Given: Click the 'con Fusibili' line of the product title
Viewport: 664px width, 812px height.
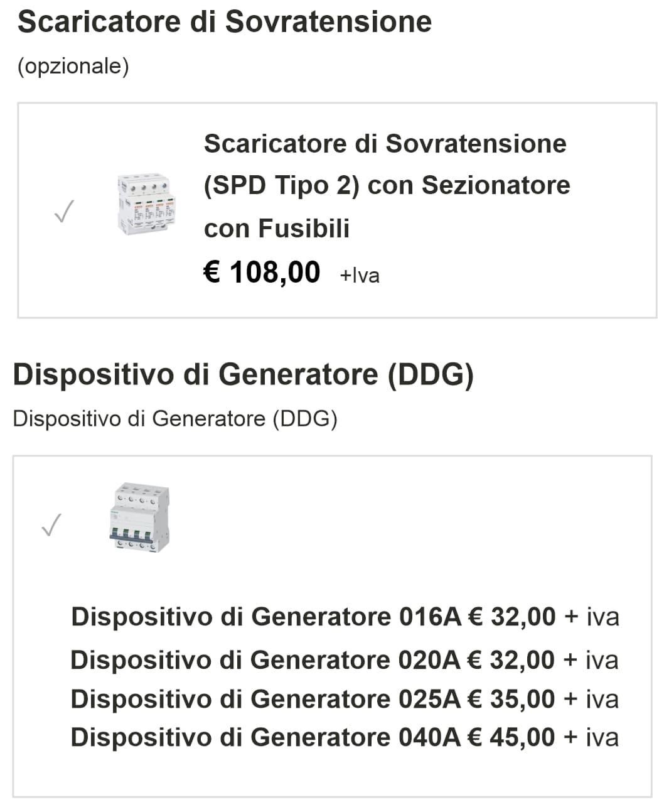Looking at the screenshot, I should [x=277, y=229].
